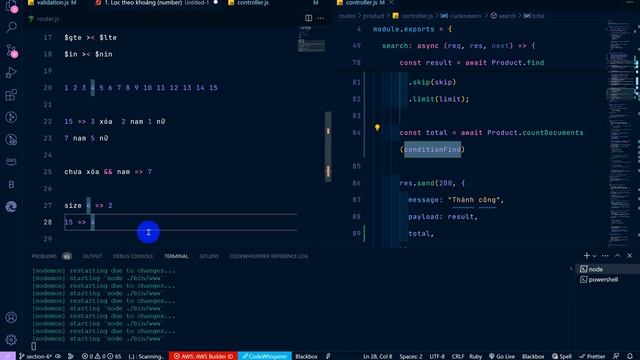Click AWS Builder ID status item
The height and width of the screenshot is (360, 640).
203,356
